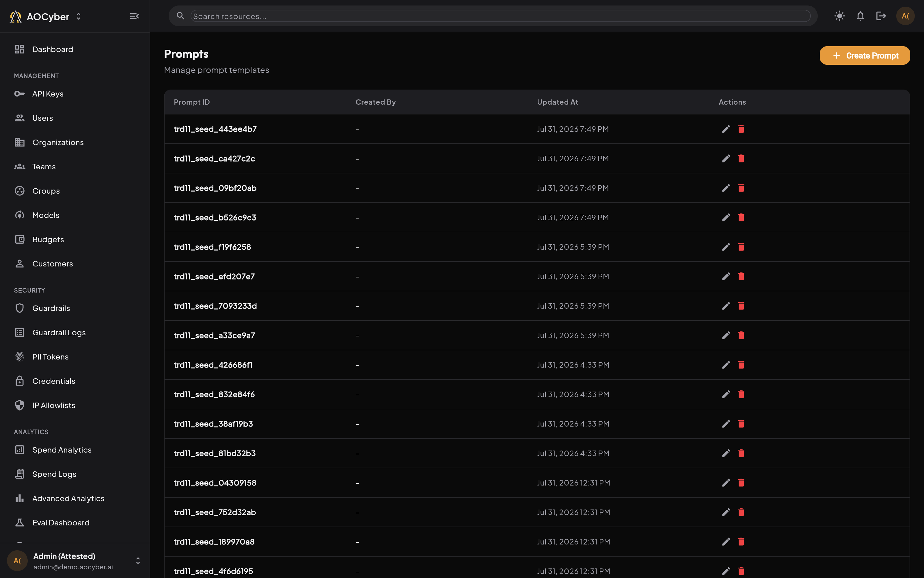924x578 pixels.
Task: Click the Updated At column header
Action: point(558,102)
